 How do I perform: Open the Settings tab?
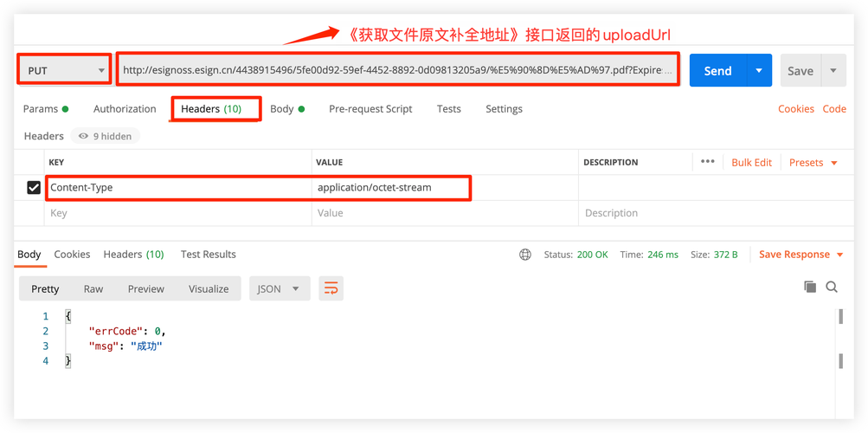coord(504,109)
